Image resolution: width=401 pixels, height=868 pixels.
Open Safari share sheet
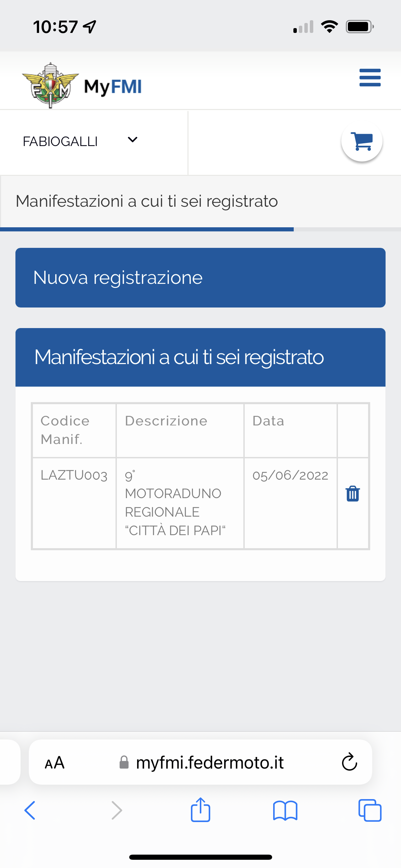200,810
